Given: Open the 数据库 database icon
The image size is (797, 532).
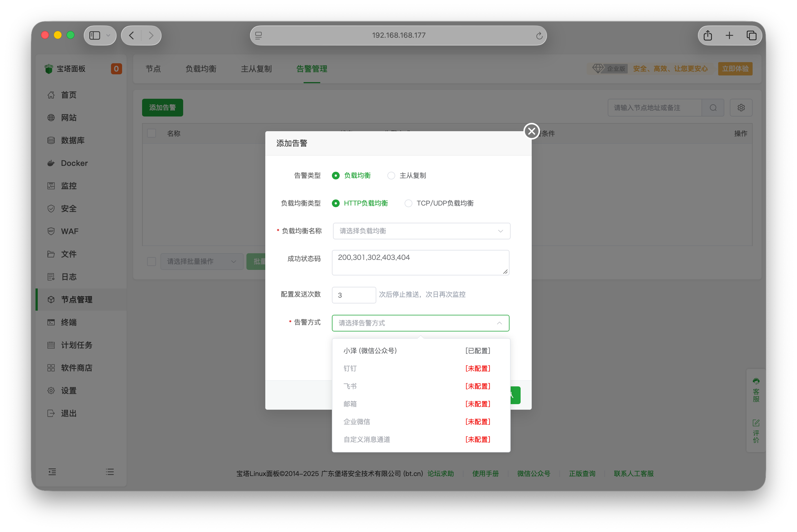Looking at the screenshot, I should pyautogui.click(x=51, y=140).
